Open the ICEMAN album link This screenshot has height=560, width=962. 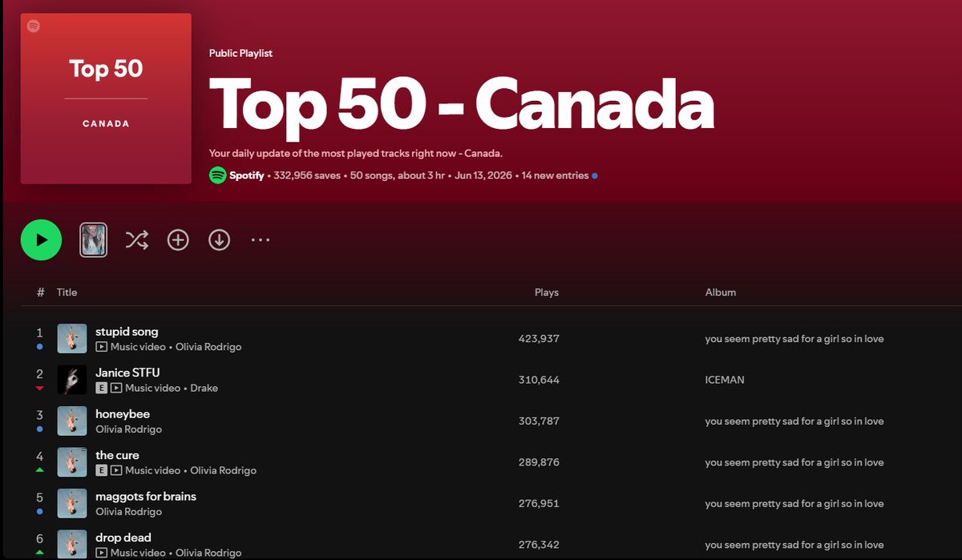(x=725, y=380)
